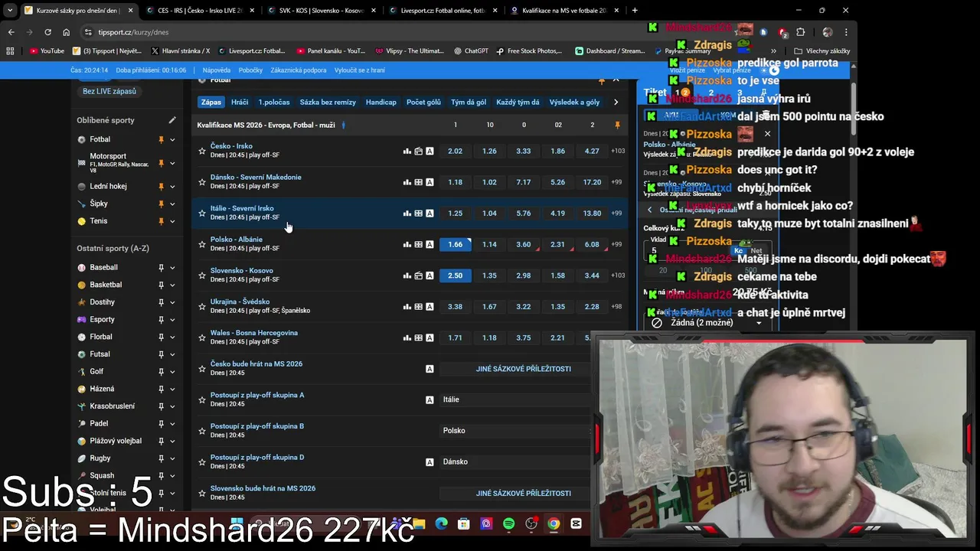980x551 pixels.
Task: Open statistics icon for Česko - Irsko
Action: coord(407,151)
